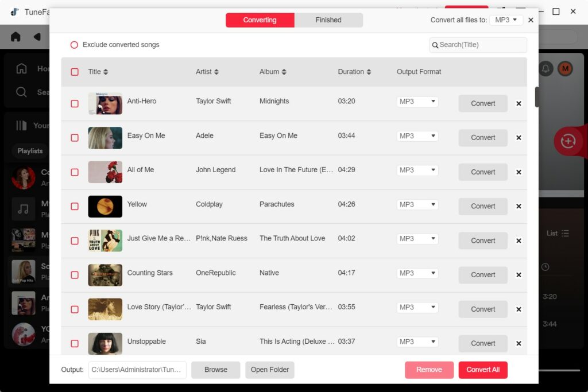This screenshot has height=392, width=588.
Task: Click the red Add music floating icon
Action: 568,141
